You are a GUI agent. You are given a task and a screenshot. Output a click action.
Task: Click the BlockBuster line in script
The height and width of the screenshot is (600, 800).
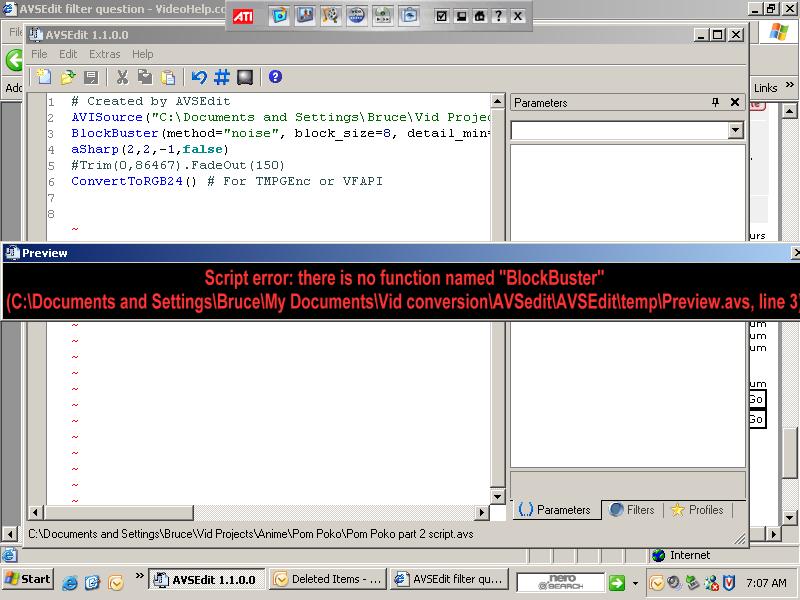pyautogui.click(x=280, y=133)
